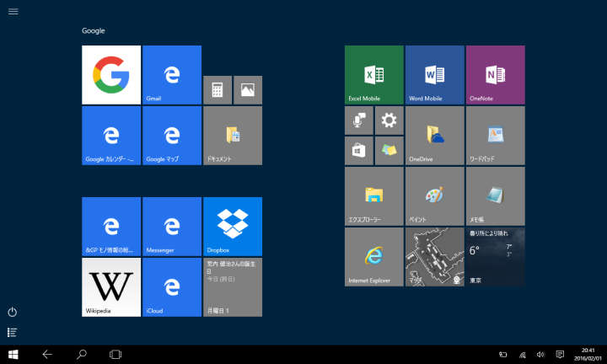607x364 pixels.
Task: Launch OneNote tile
Action: pyautogui.click(x=496, y=75)
